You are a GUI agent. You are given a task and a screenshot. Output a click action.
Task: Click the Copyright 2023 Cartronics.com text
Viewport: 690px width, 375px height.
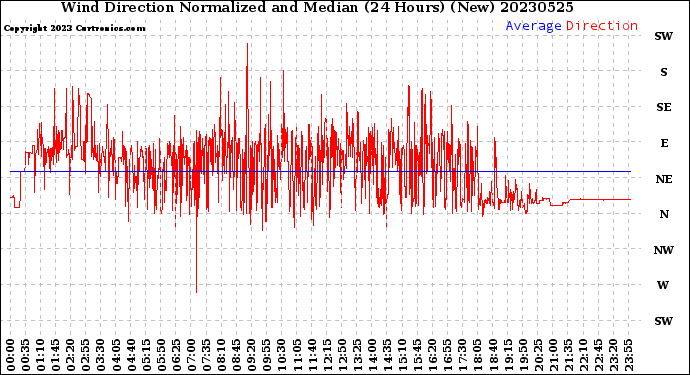click(x=74, y=28)
